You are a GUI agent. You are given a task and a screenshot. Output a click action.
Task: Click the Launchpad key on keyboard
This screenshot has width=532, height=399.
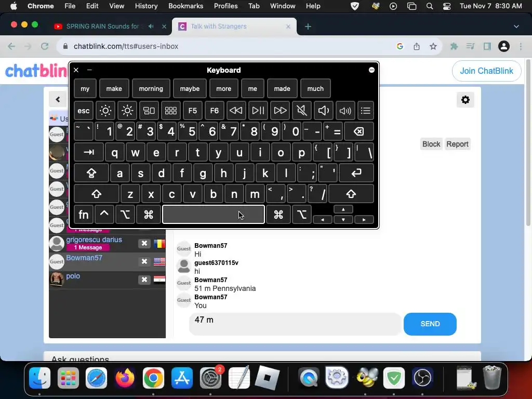(x=170, y=110)
